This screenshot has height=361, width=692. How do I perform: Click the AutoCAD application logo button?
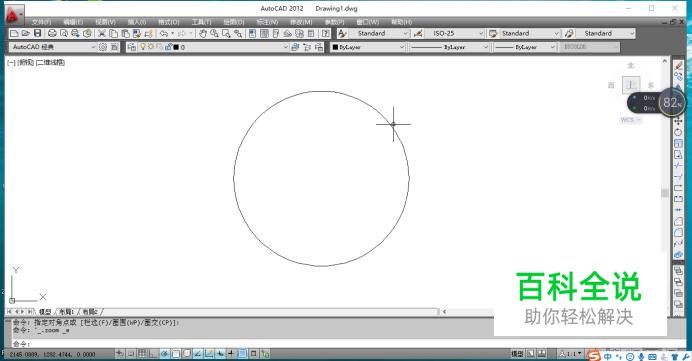coord(14,15)
